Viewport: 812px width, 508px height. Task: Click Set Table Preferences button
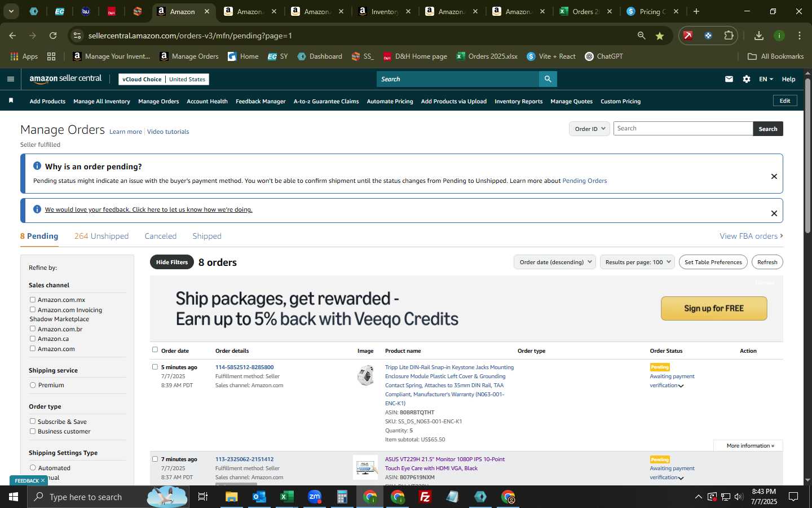pyautogui.click(x=713, y=262)
